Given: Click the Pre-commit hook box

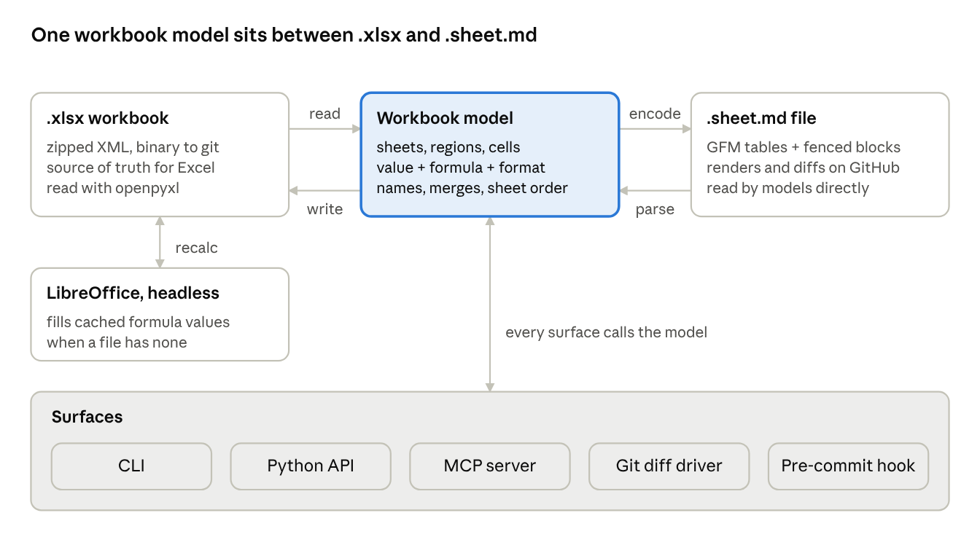Looking at the screenshot, I should coord(848,466).
